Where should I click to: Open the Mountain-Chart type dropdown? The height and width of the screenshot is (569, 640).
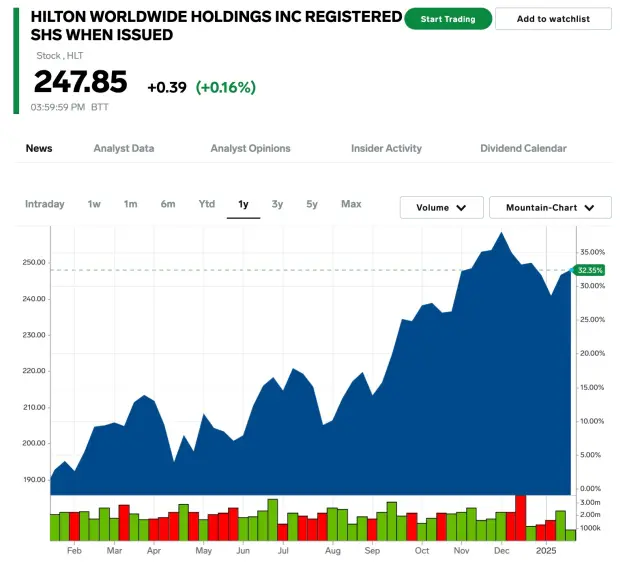point(549,208)
